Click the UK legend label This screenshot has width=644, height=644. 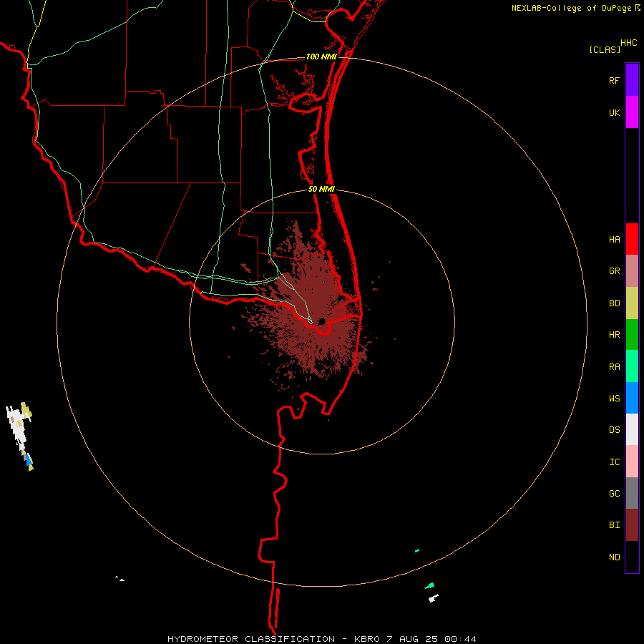(x=614, y=113)
